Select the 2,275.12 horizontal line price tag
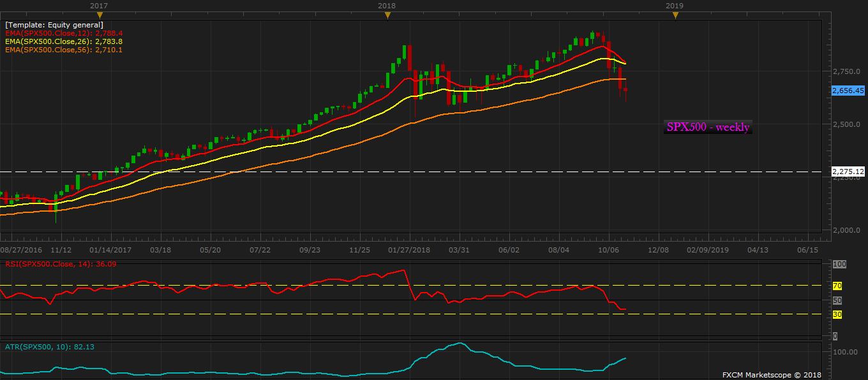The height and width of the screenshot is (380, 868). click(x=848, y=172)
